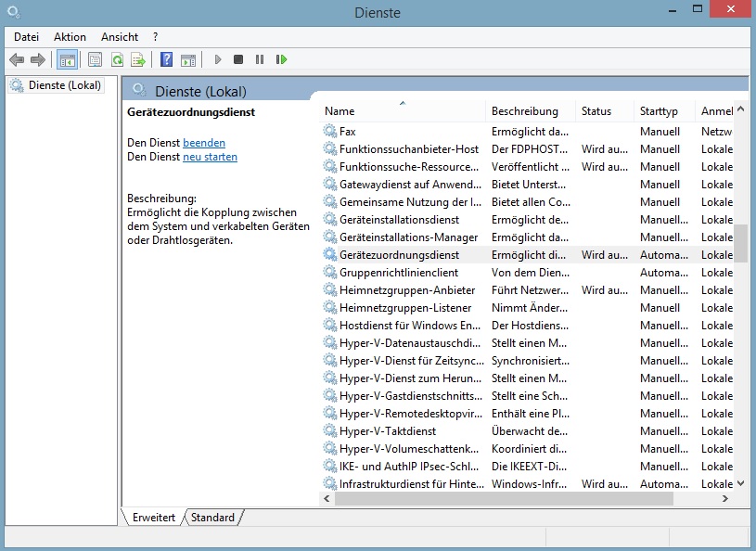Image resolution: width=756 pixels, height=551 pixels.
Task: Select the Gerätezuordnungsdienst row name
Action: [399, 254]
